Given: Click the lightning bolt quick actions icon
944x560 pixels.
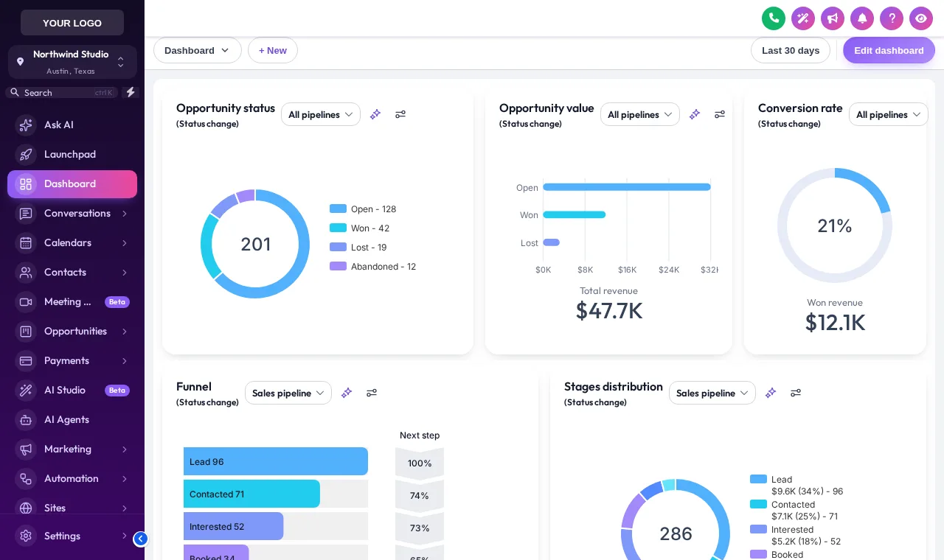Looking at the screenshot, I should point(131,92).
